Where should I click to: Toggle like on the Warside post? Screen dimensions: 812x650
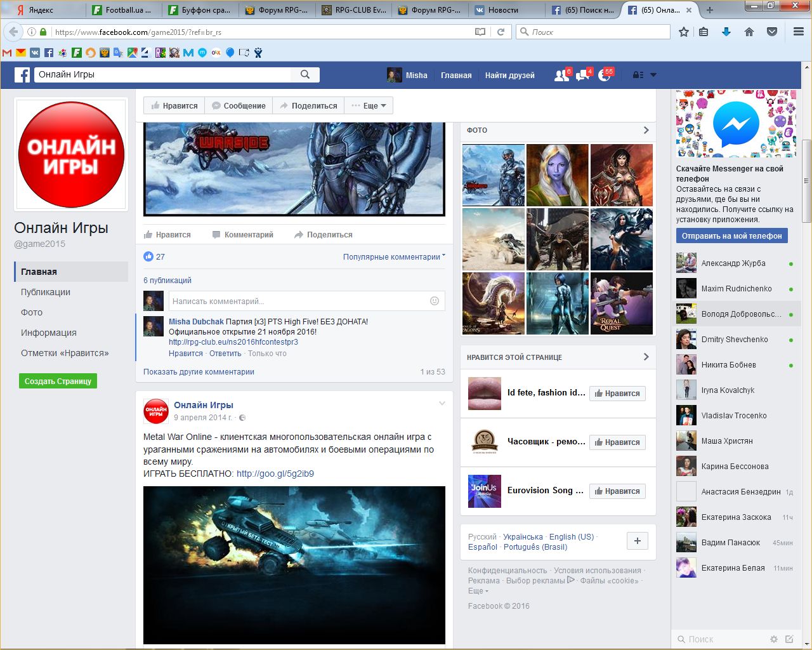coord(167,235)
